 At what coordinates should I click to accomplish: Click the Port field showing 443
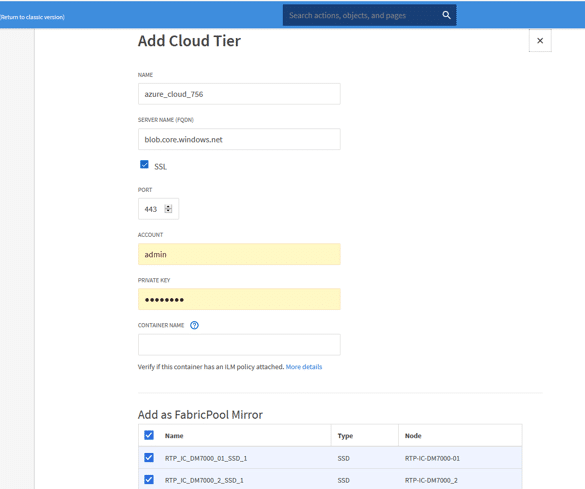click(158, 209)
